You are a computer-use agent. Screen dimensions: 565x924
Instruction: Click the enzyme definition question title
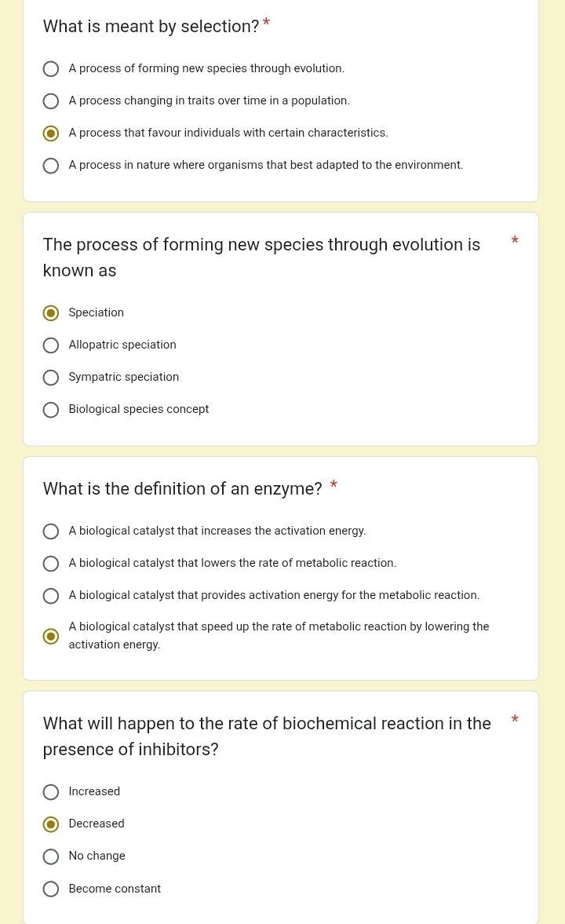[183, 488]
